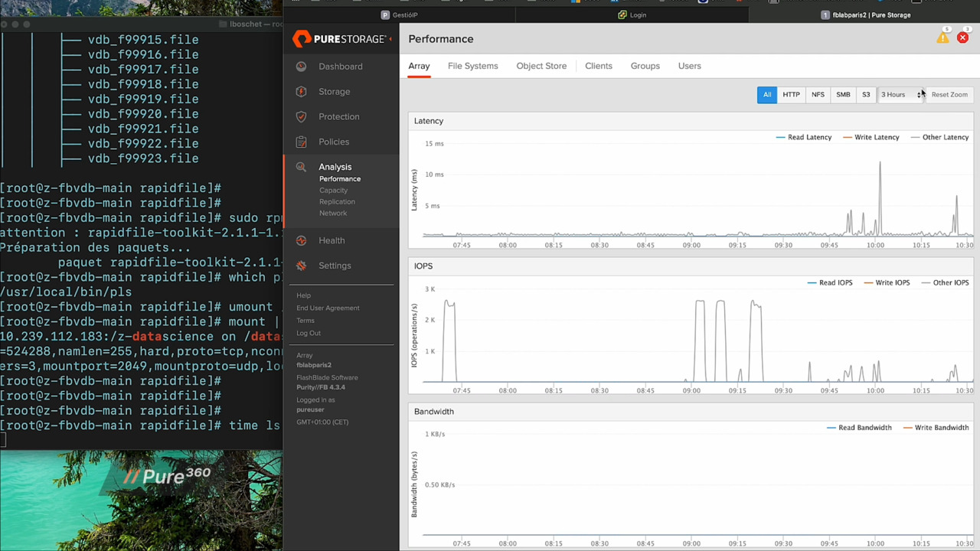The image size is (980, 551).
Task: Click the Analysis magnifier icon
Action: point(301,167)
